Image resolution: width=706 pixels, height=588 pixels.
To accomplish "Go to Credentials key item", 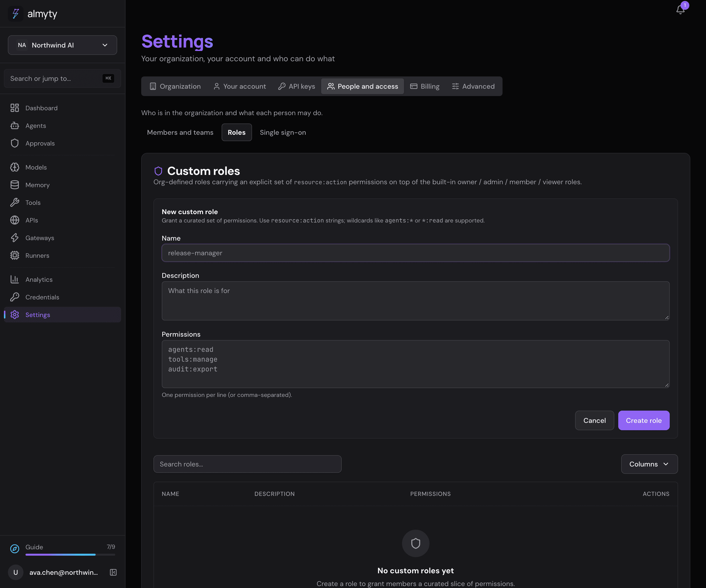I will [63, 297].
